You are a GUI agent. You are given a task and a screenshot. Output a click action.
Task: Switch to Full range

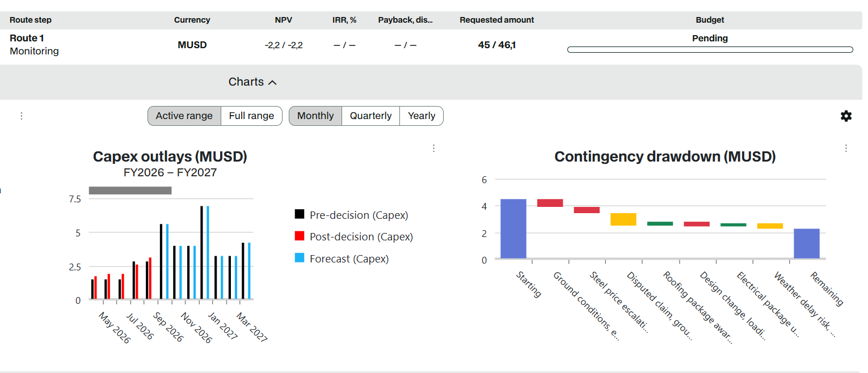click(251, 116)
